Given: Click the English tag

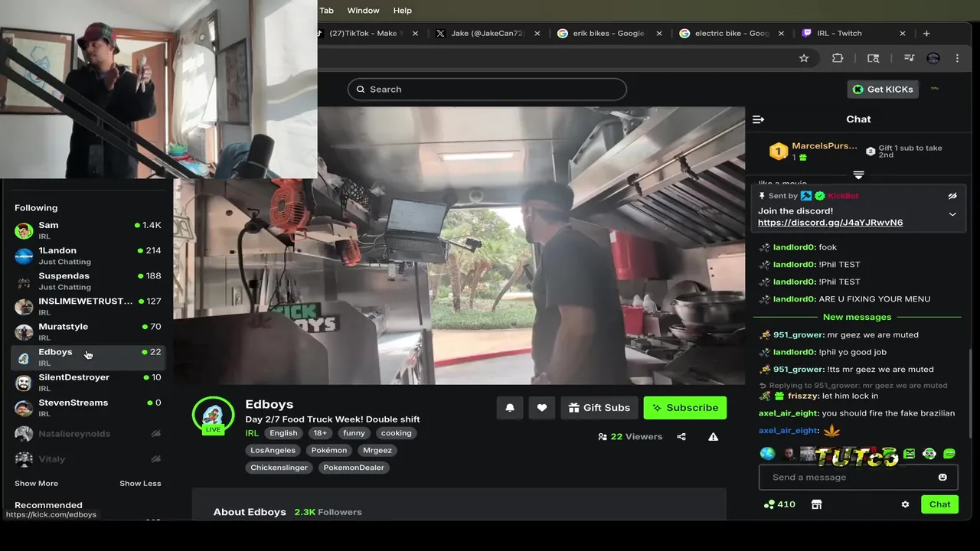Looking at the screenshot, I should tap(283, 433).
